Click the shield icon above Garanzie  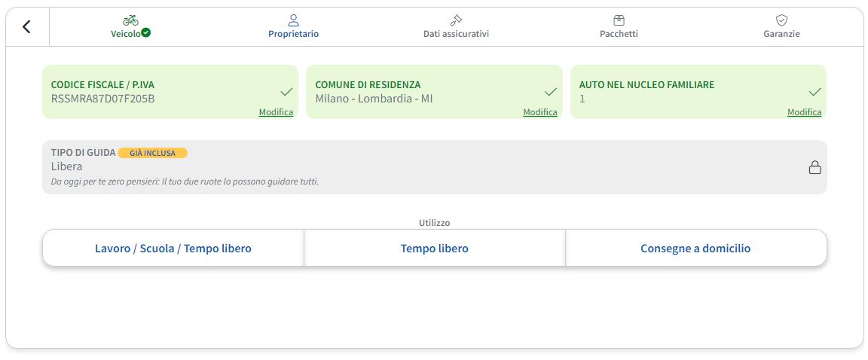tap(781, 20)
